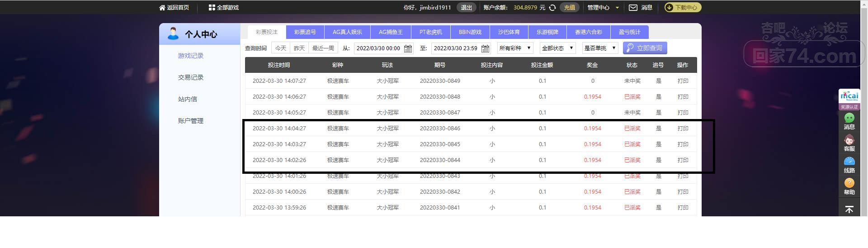The image size is (868, 248).
Task: Click the 线路 speed gauge icon
Action: [849, 162]
